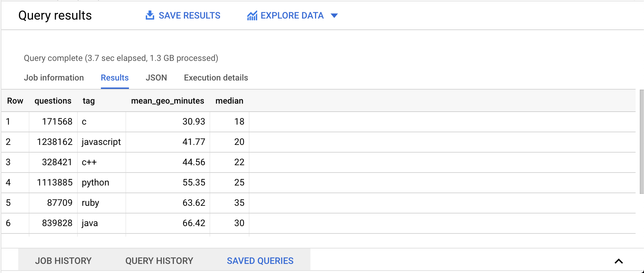Select the questions cell 171568
Image resolution: width=644 pixels, height=273 pixels.
53,122
